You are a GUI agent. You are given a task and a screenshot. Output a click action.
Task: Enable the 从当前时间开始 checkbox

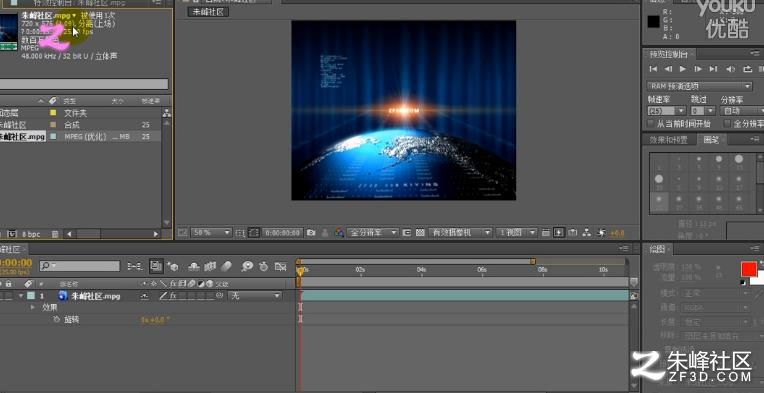(x=650, y=124)
